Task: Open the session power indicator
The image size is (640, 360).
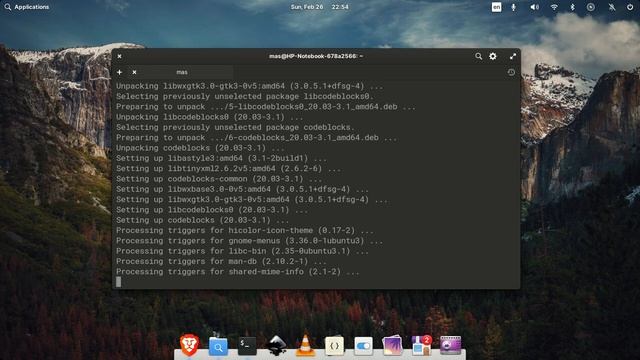Action: pos(630,7)
